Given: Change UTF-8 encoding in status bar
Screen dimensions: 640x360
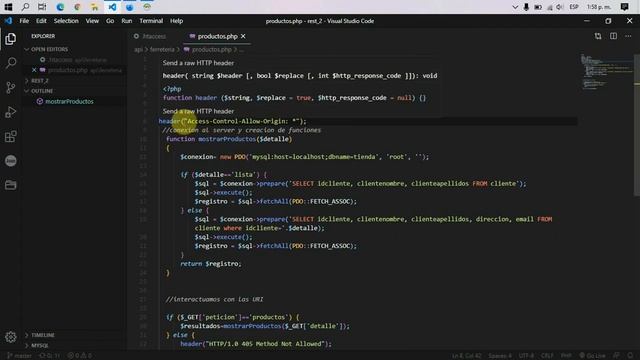Looking at the screenshot, I should pyautogui.click(x=526, y=356).
